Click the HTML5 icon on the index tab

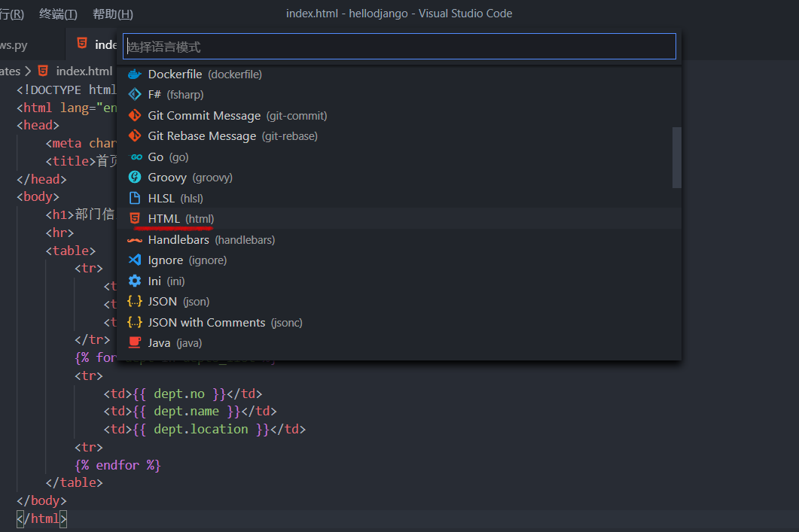(x=81, y=44)
